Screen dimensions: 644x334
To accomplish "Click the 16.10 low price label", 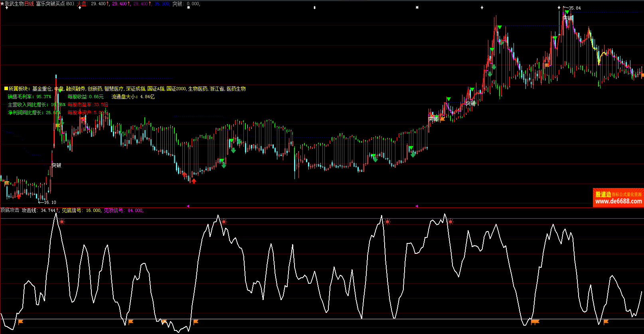I will (50, 202).
